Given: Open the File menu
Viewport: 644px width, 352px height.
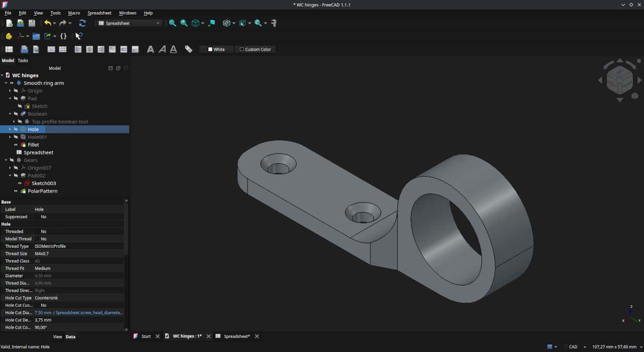Looking at the screenshot, I should 8,13.
